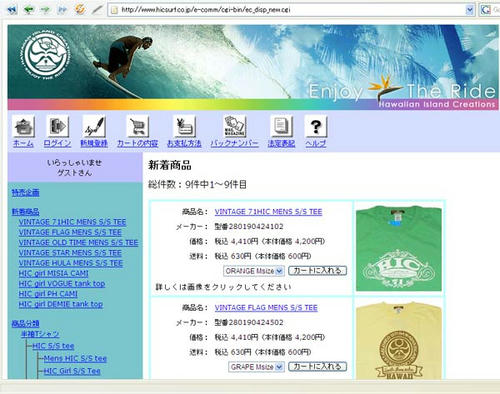Image resolution: width=500 pixels, height=394 pixels.
Task: Open the ヘルプ text link
Action: point(316,143)
